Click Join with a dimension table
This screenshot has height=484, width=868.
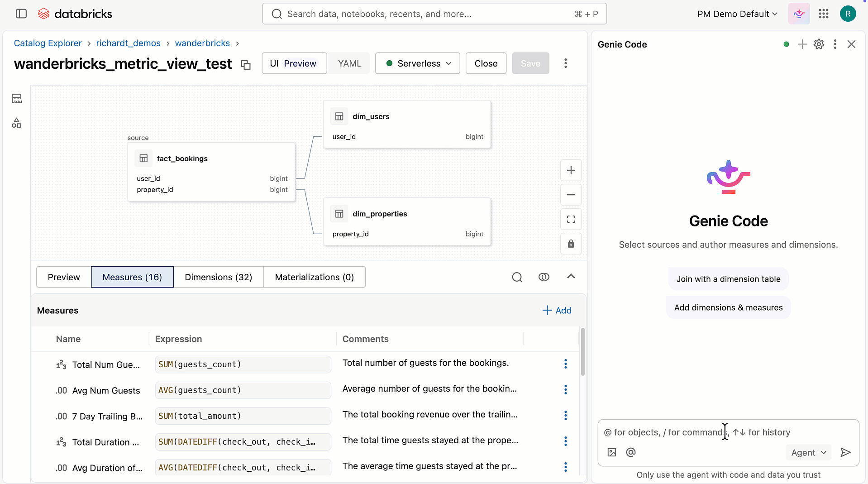pos(728,278)
